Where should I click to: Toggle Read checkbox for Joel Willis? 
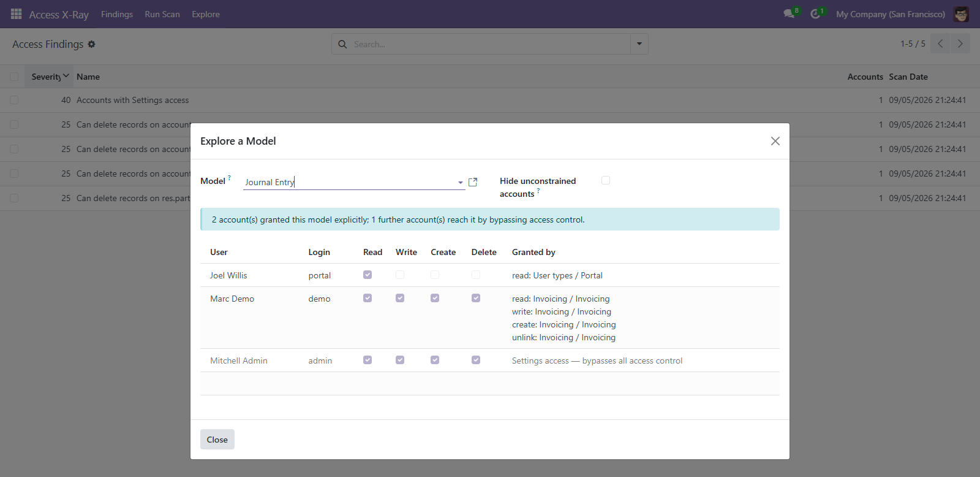(367, 275)
